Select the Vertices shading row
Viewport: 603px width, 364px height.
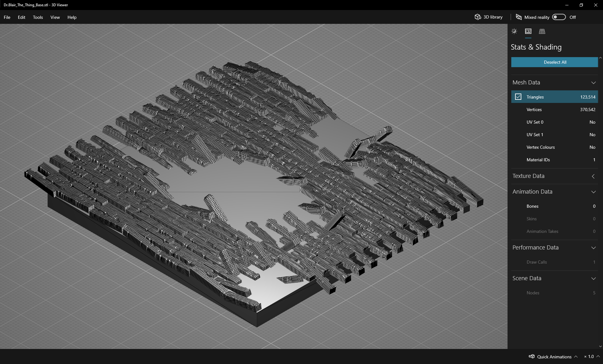(555, 110)
